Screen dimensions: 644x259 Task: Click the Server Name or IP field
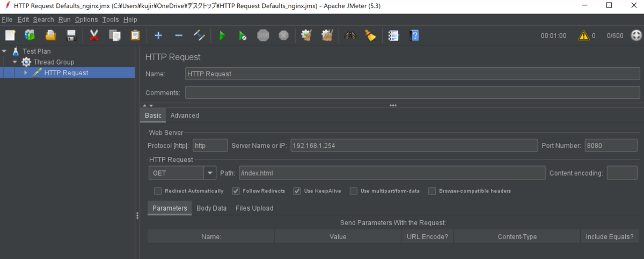click(x=414, y=146)
